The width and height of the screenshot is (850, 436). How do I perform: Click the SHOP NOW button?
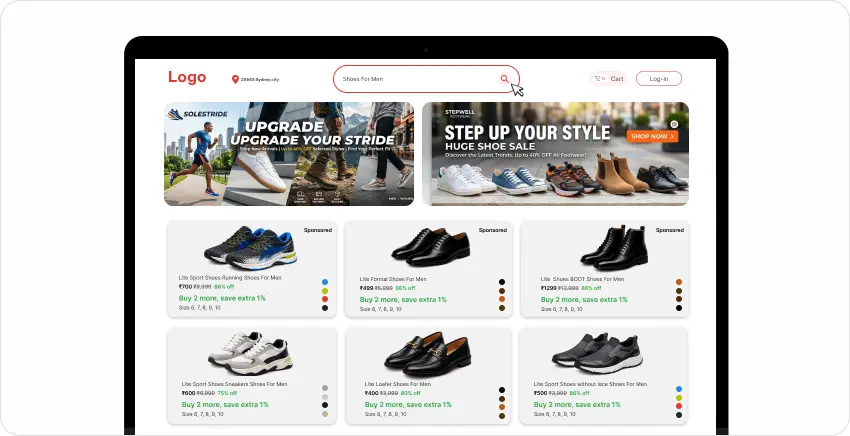pyautogui.click(x=652, y=136)
